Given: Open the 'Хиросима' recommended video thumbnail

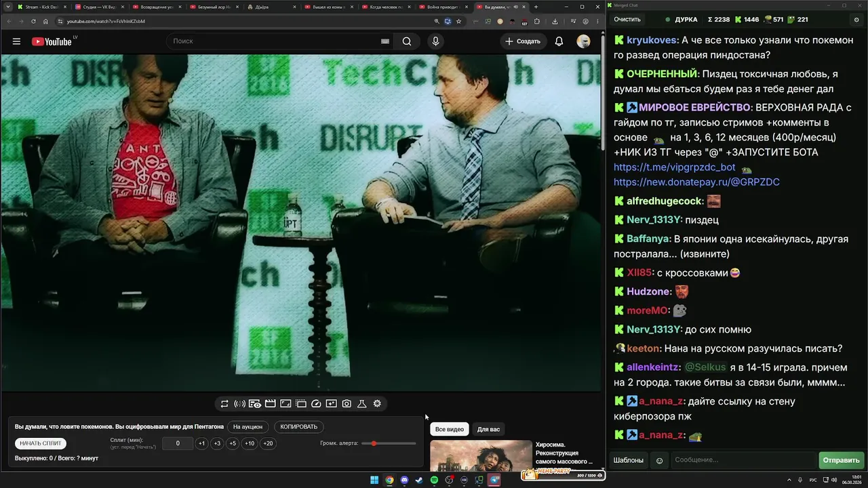Looking at the screenshot, I should click(x=481, y=456).
